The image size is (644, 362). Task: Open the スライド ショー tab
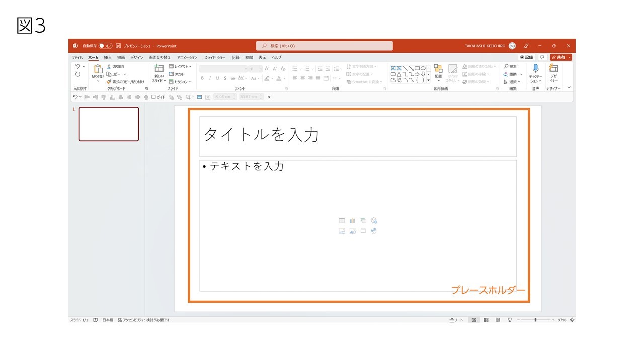click(215, 58)
